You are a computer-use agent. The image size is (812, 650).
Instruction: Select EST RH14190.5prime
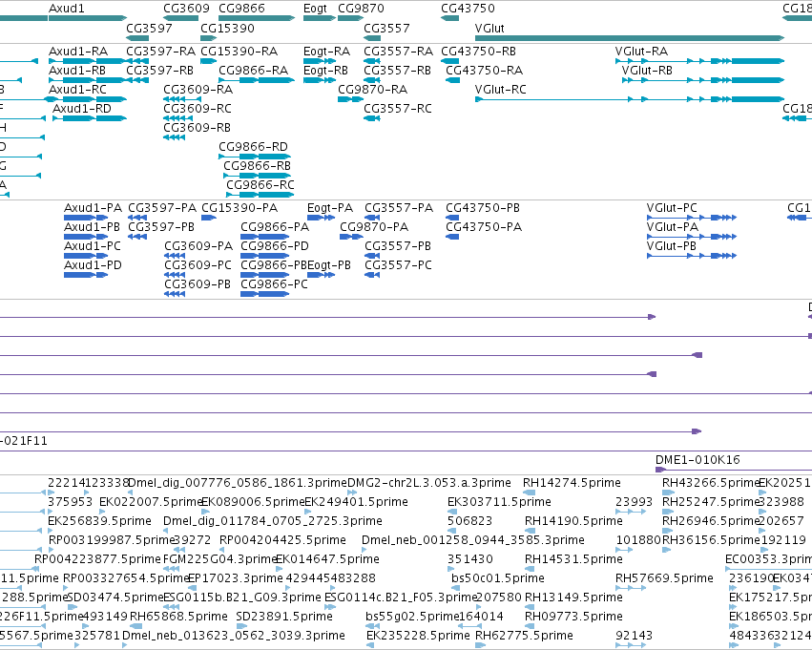click(573, 521)
